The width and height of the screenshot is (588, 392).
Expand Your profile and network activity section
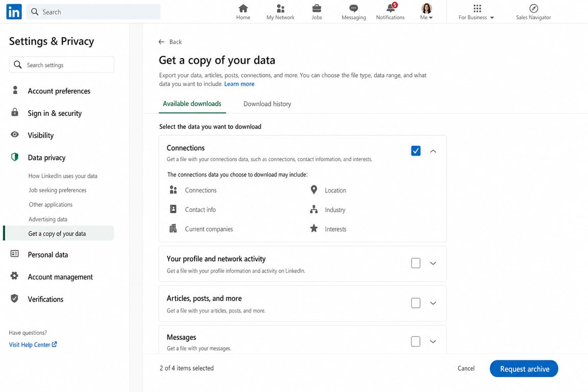(x=433, y=263)
